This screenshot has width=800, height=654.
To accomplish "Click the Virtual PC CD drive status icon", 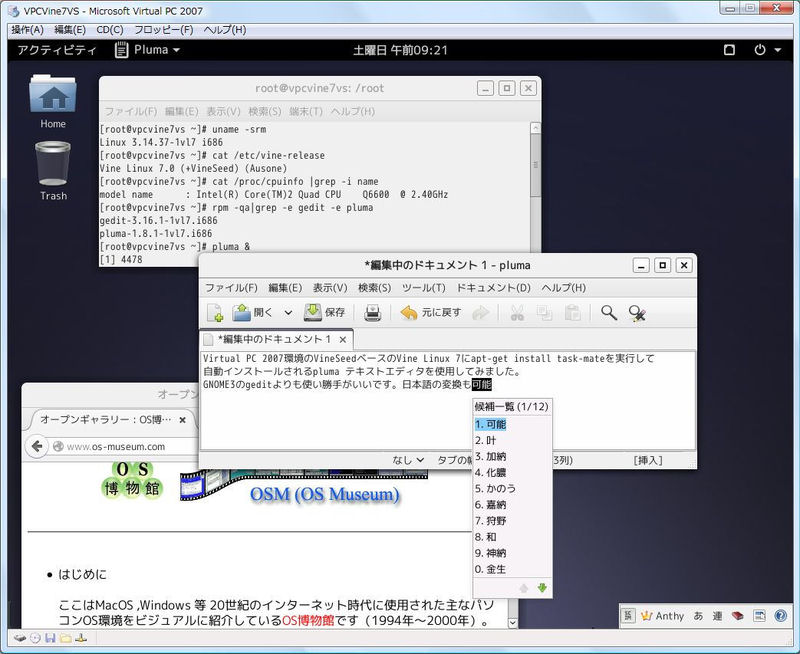I will [x=35, y=638].
